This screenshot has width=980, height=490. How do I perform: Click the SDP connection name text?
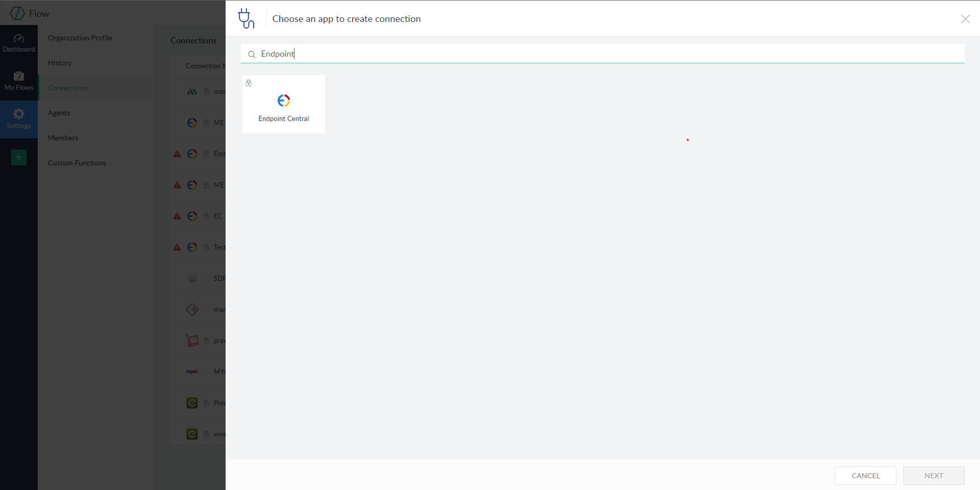[x=219, y=278]
